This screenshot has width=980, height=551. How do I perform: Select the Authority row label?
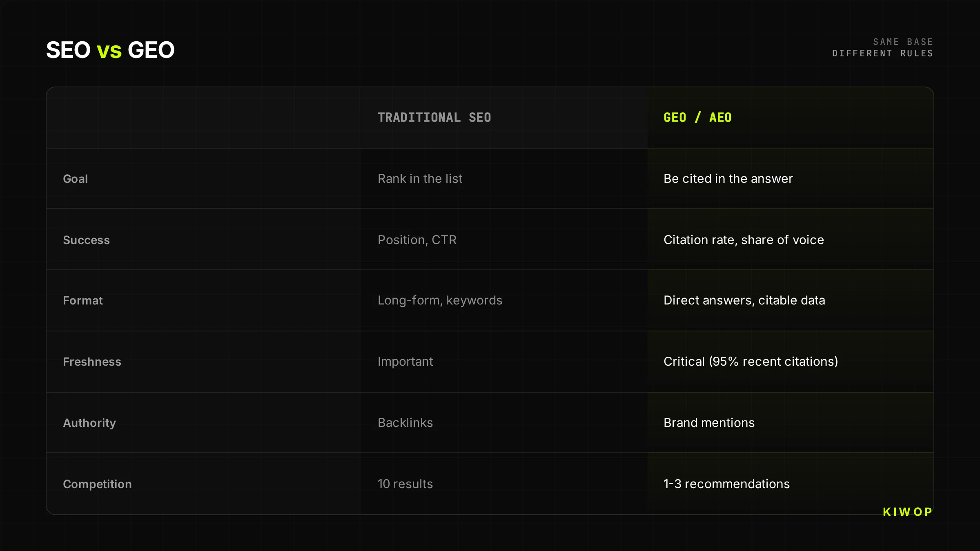pos(89,423)
